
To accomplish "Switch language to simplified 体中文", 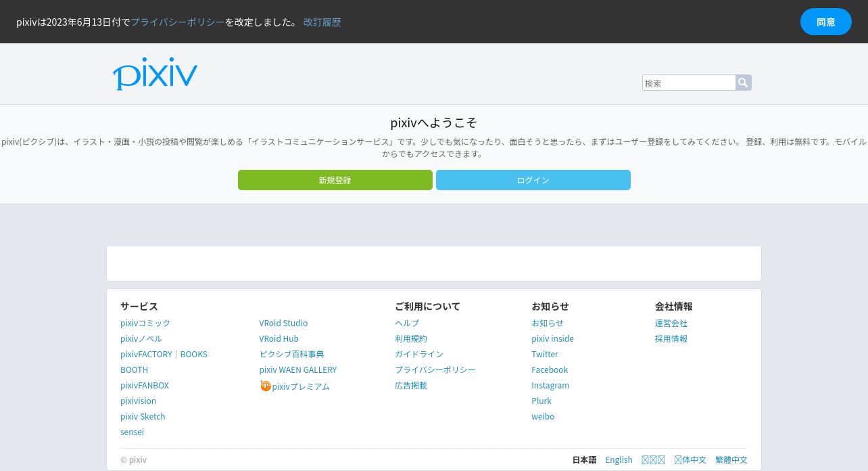I will tap(690, 459).
